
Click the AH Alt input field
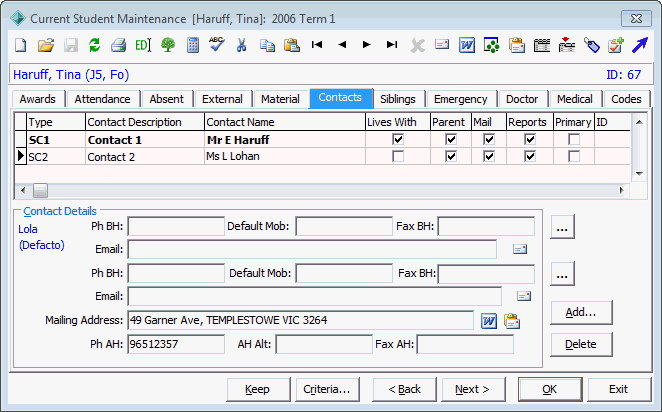(324, 344)
